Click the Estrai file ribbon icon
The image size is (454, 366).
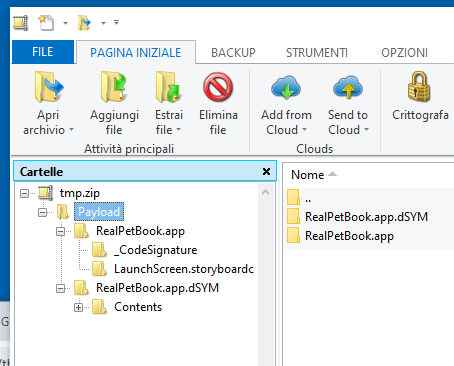point(168,87)
